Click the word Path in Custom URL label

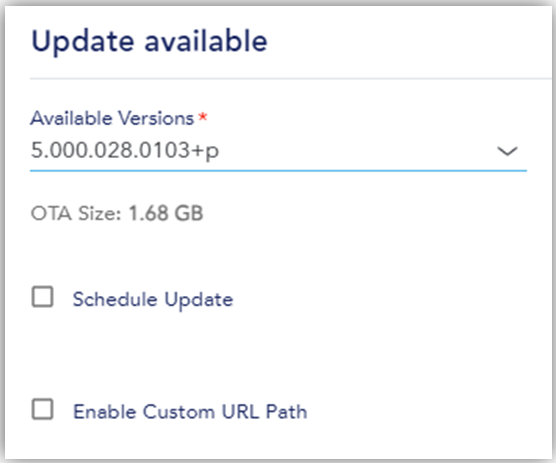coord(287,412)
